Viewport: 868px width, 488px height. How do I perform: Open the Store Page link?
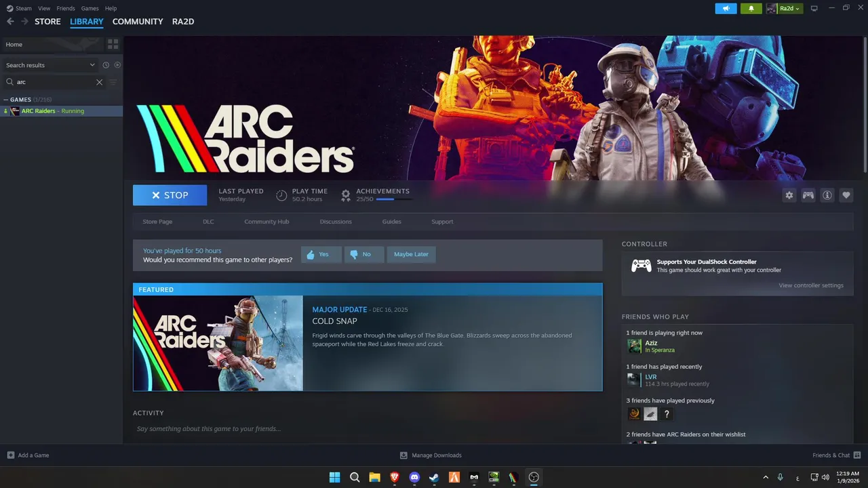(157, 222)
